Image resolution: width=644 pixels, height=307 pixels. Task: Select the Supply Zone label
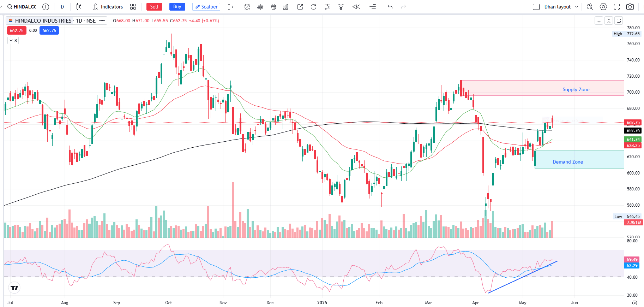576,89
